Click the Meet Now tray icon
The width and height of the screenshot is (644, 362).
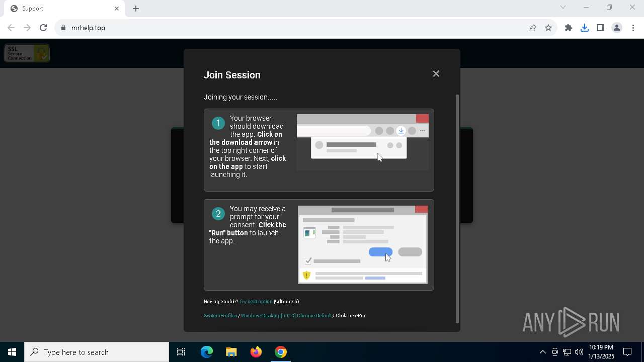click(555, 352)
